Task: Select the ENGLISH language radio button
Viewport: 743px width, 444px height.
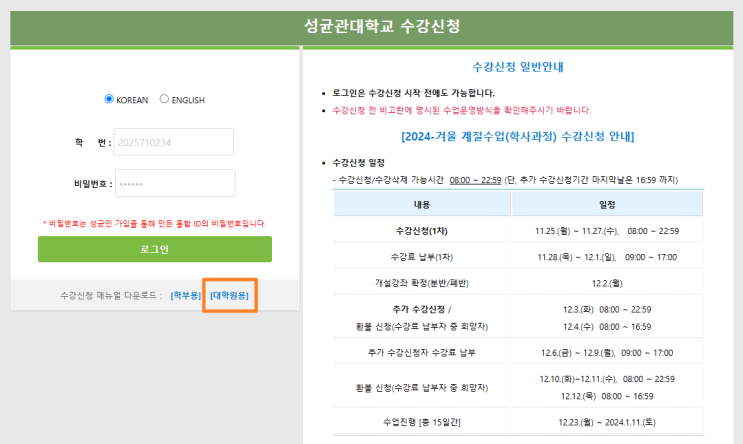Action: [x=164, y=99]
